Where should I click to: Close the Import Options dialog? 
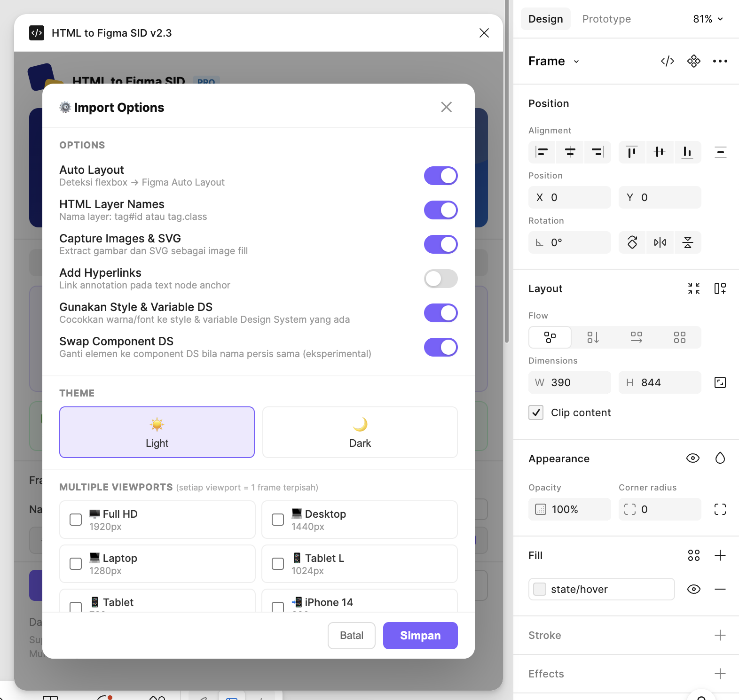[x=447, y=107]
